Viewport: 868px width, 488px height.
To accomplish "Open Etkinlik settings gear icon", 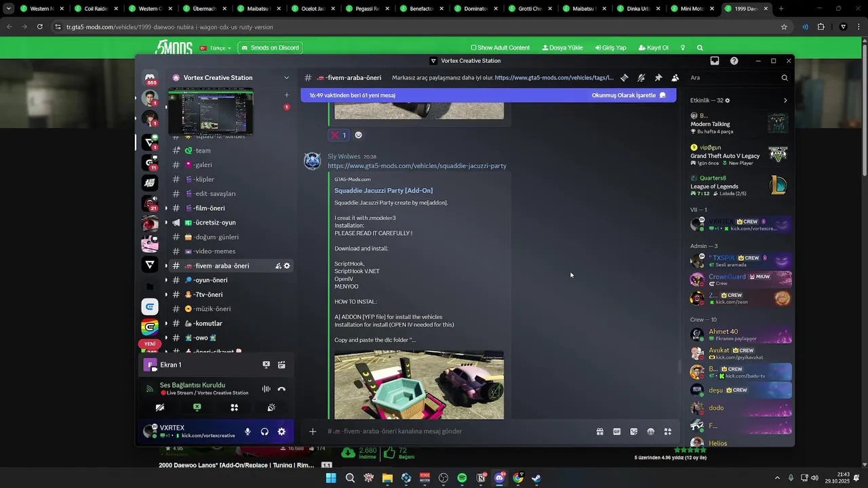I will click(728, 100).
